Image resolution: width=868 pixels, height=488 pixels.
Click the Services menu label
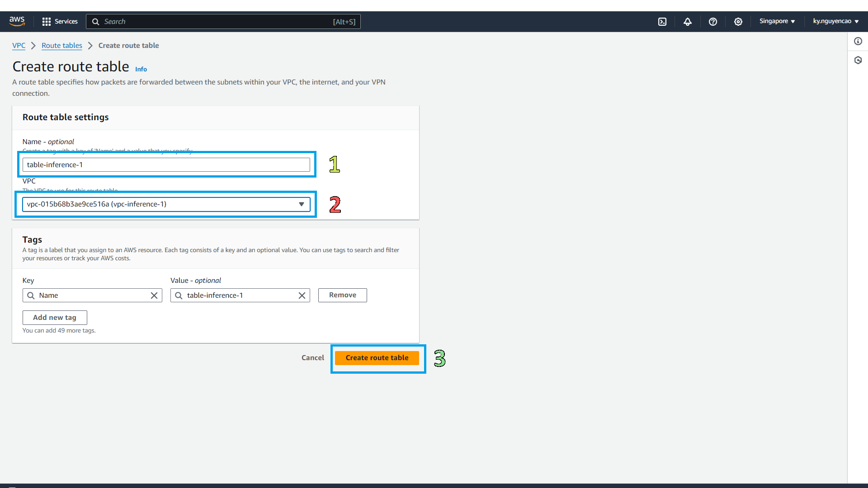pyautogui.click(x=66, y=22)
